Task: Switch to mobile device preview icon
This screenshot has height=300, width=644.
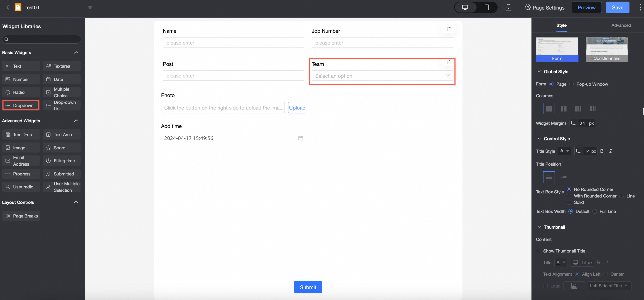Action: point(487,7)
